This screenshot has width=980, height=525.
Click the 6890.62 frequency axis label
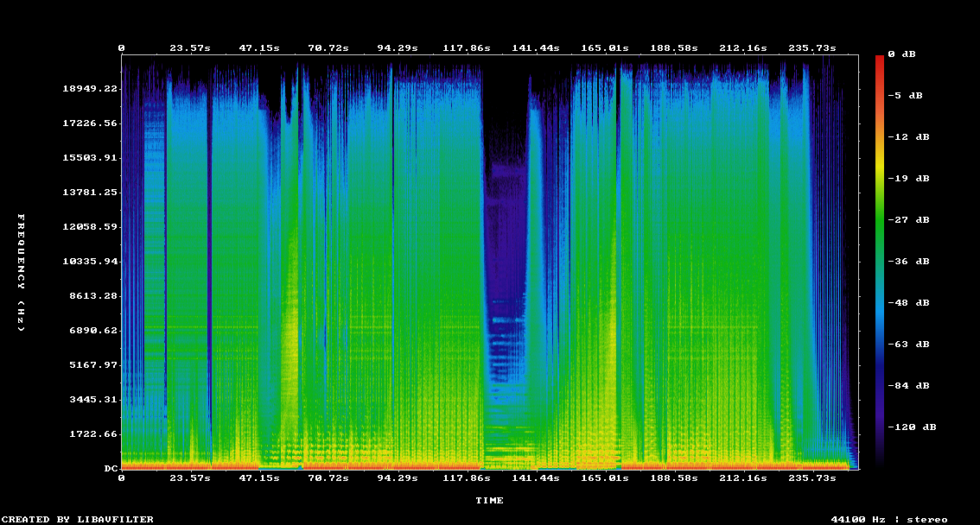[93, 331]
